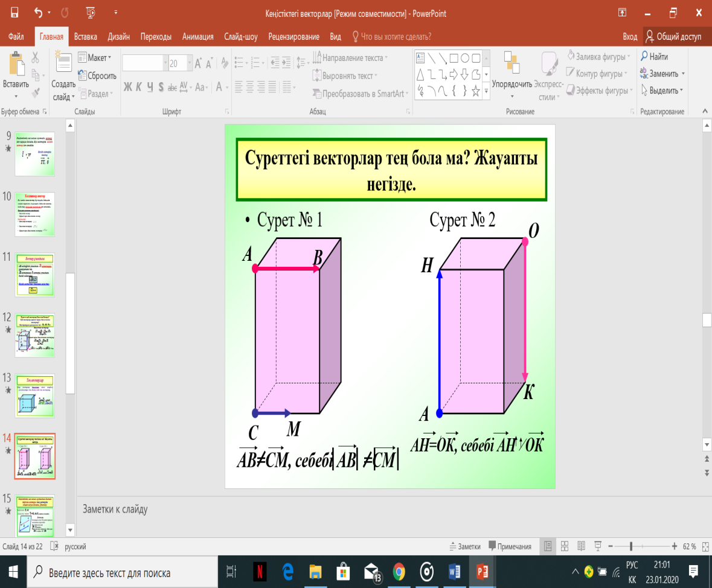Open the Упорядочить arrange dropdown
Screen dimensions: 712x588
click(512, 83)
